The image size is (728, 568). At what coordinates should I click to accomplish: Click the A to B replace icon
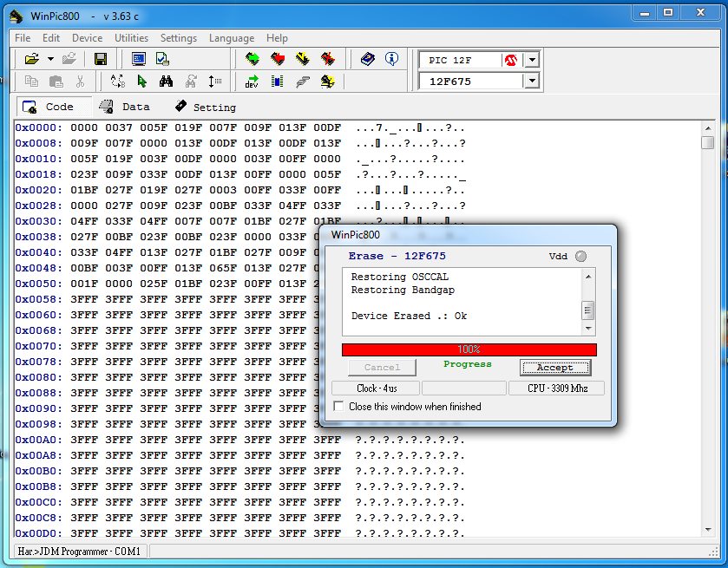(x=117, y=82)
